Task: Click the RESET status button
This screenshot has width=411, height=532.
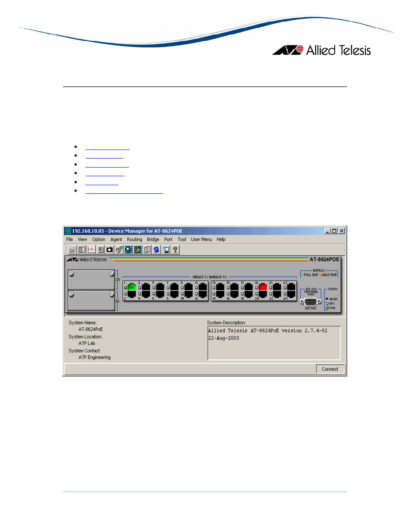Action: [327, 299]
